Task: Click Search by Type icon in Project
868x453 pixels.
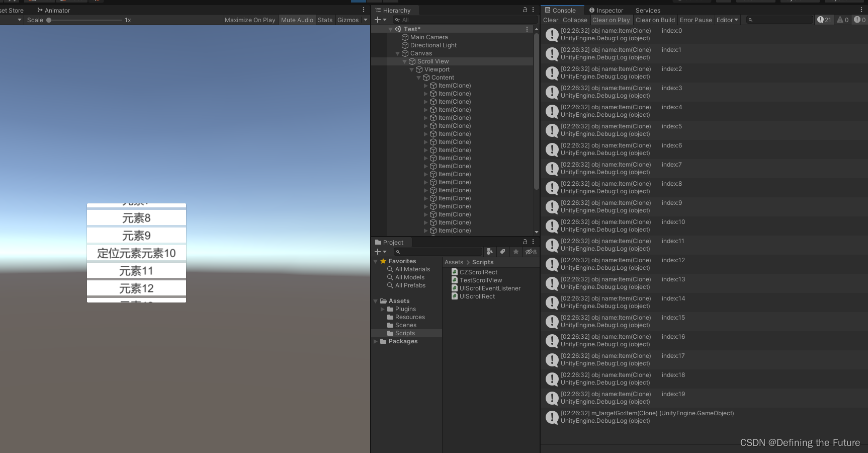Action: (x=490, y=252)
